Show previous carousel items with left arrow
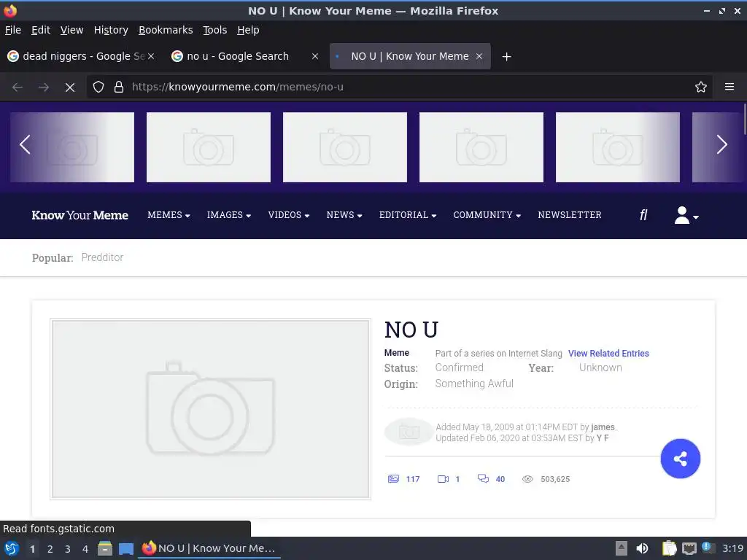This screenshot has height=560, width=747. coord(25,145)
